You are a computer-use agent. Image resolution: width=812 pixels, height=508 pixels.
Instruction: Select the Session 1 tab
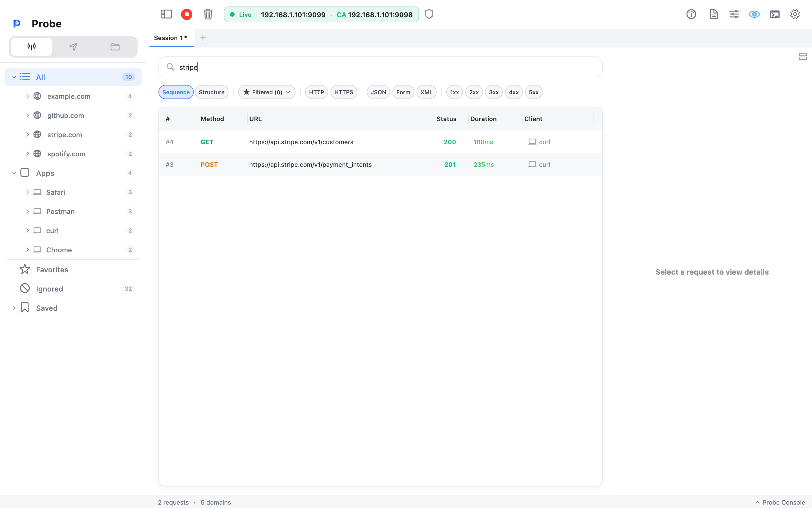(x=171, y=38)
